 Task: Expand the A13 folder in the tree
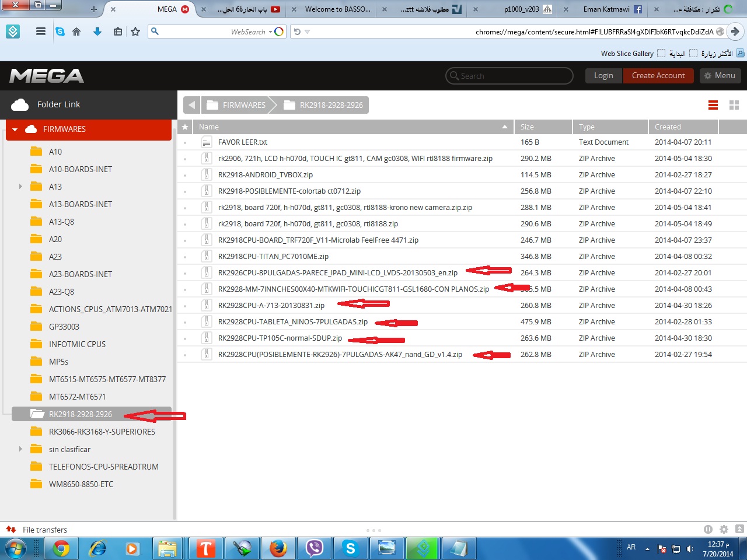pyautogui.click(x=20, y=187)
